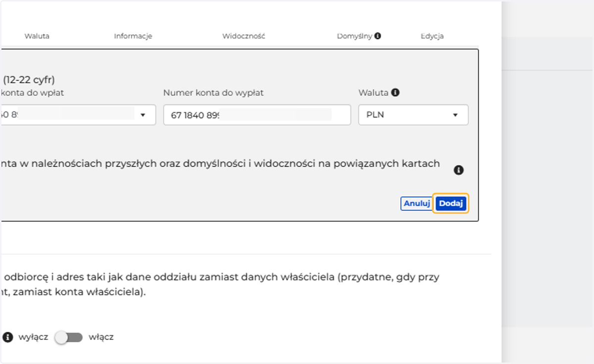Click the Waluta column header
Viewport: 594px width, 364px height.
37,36
